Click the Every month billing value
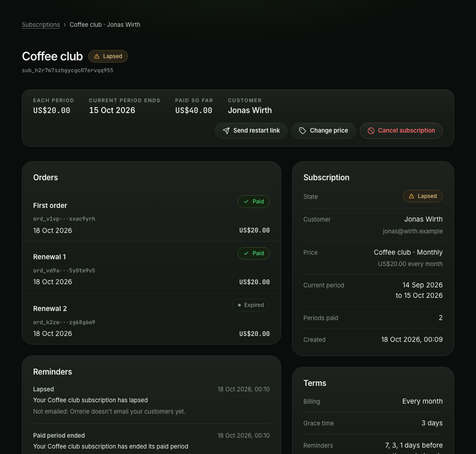Screen dimensions: 476x454 [x=422, y=401]
